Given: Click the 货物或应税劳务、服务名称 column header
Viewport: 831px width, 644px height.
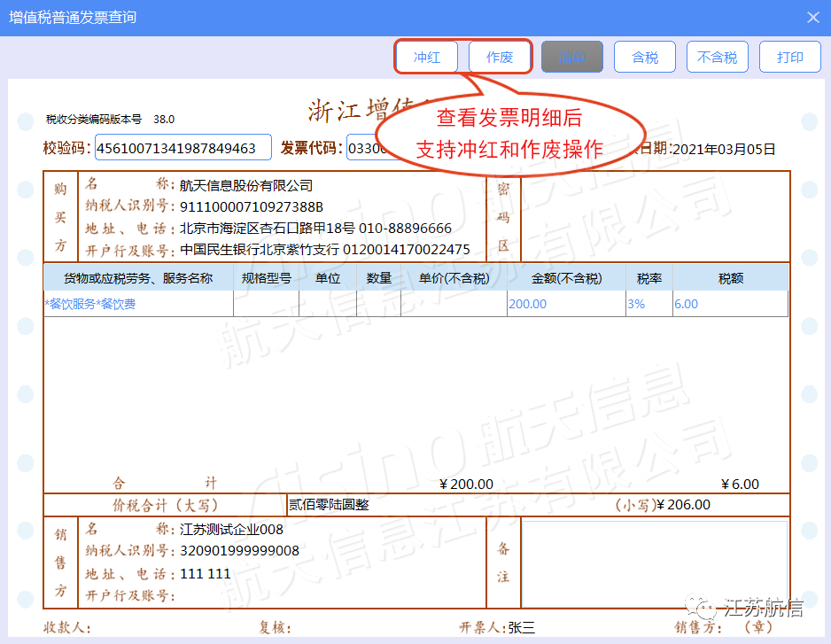Looking at the screenshot, I should (x=138, y=278).
